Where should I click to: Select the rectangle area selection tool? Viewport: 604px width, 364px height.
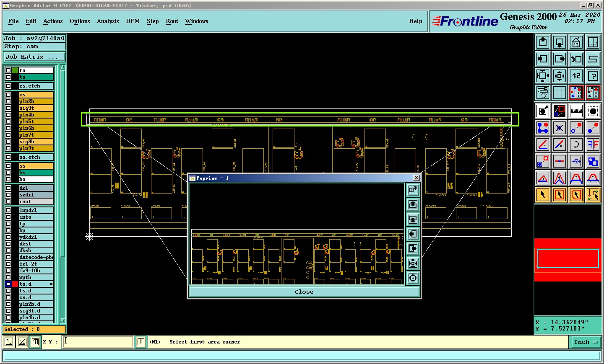pos(560,195)
